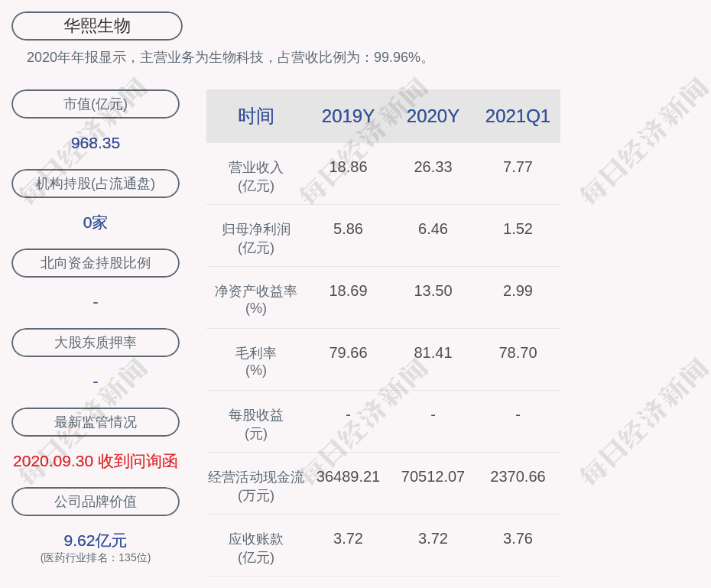This screenshot has width=711, height=588.
Task: Click cash flow value 36489.21
Action: coord(349,476)
